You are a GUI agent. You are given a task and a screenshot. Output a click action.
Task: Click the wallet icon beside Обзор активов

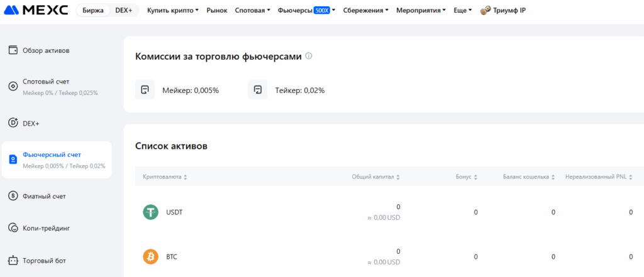pyautogui.click(x=13, y=50)
